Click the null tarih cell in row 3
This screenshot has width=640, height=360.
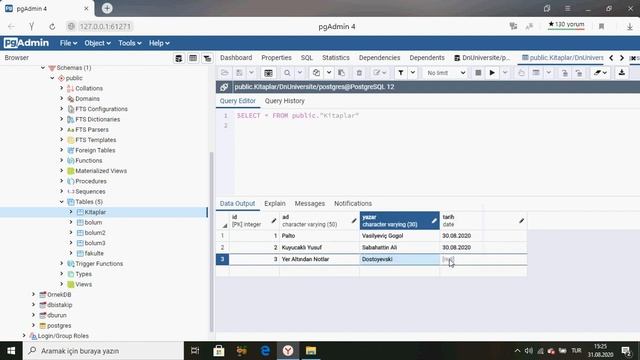coord(483,260)
